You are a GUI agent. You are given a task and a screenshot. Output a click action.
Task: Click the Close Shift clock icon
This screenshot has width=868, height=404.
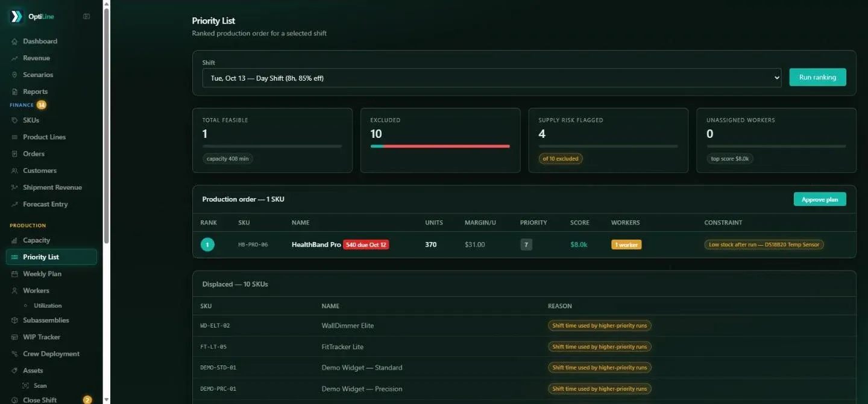[x=14, y=400]
